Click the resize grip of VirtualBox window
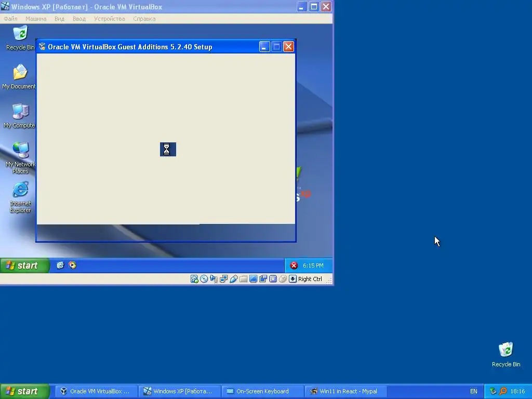Image resolution: width=532 pixels, height=399 pixels. click(329, 280)
